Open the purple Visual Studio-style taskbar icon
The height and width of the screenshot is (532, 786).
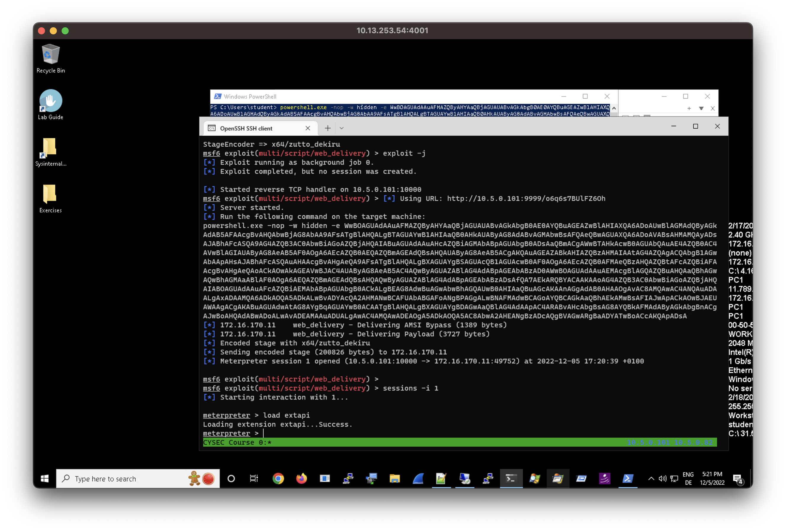click(x=604, y=479)
